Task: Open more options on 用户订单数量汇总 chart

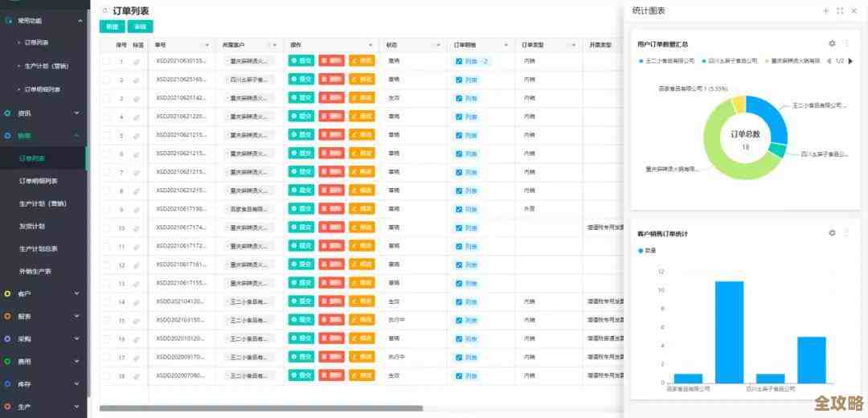Action: 846,43
